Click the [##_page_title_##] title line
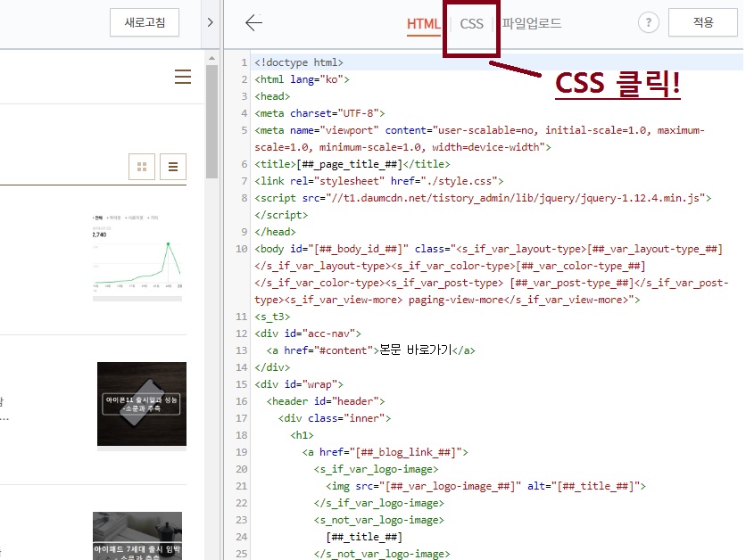This screenshot has height=560, width=746. (x=352, y=164)
